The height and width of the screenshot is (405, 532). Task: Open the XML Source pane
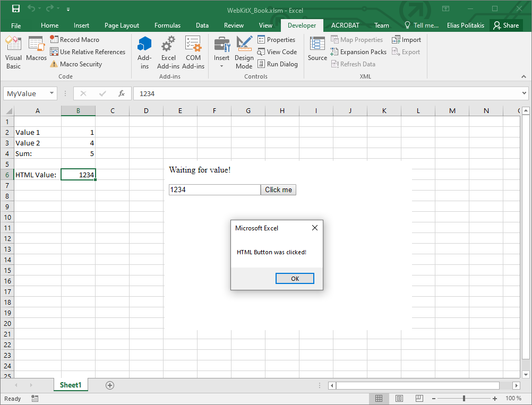317,49
